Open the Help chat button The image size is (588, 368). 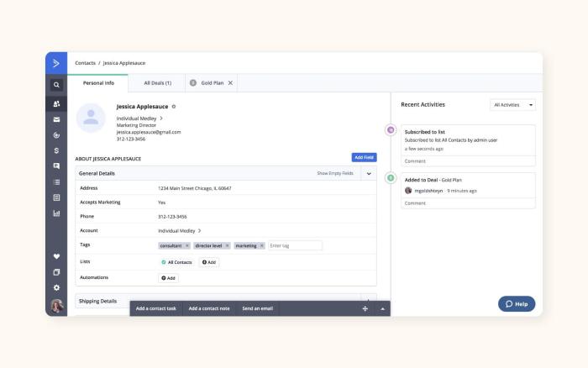(517, 304)
